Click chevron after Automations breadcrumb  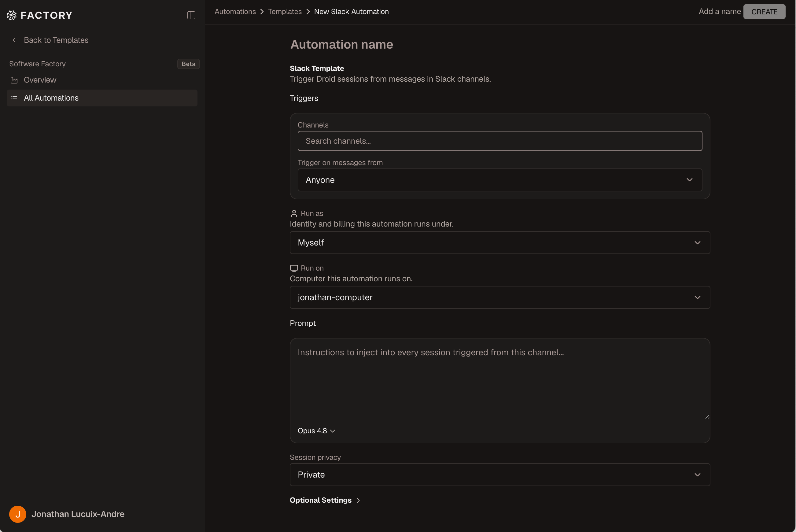tap(262, 12)
